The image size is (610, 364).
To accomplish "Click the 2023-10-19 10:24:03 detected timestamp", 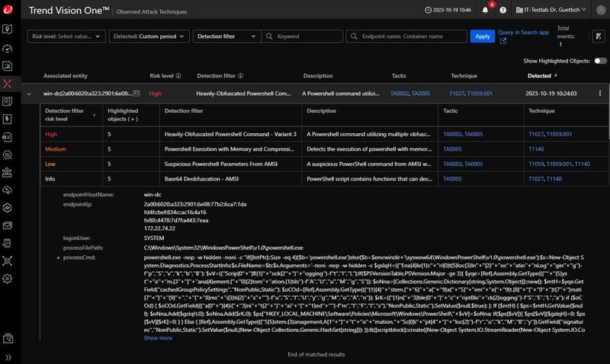I will point(551,93).
